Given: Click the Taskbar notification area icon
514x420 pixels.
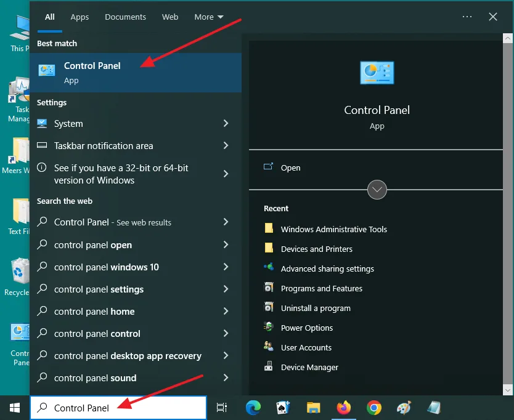Looking at the screenshot, I should 42,145.
